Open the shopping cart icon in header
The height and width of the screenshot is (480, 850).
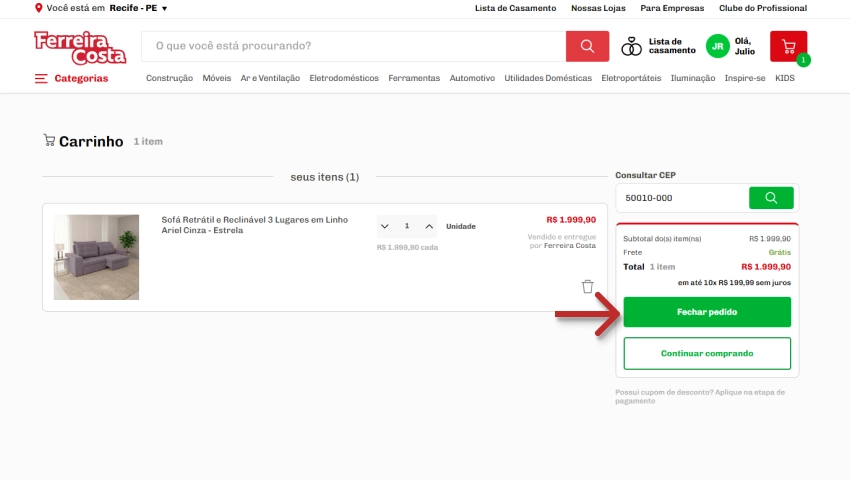[788, 47]
